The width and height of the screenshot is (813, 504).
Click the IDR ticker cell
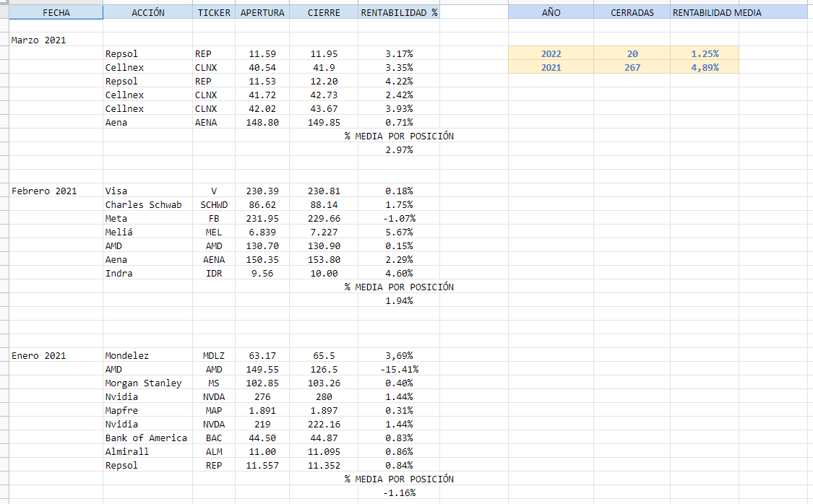pos(214,274)
